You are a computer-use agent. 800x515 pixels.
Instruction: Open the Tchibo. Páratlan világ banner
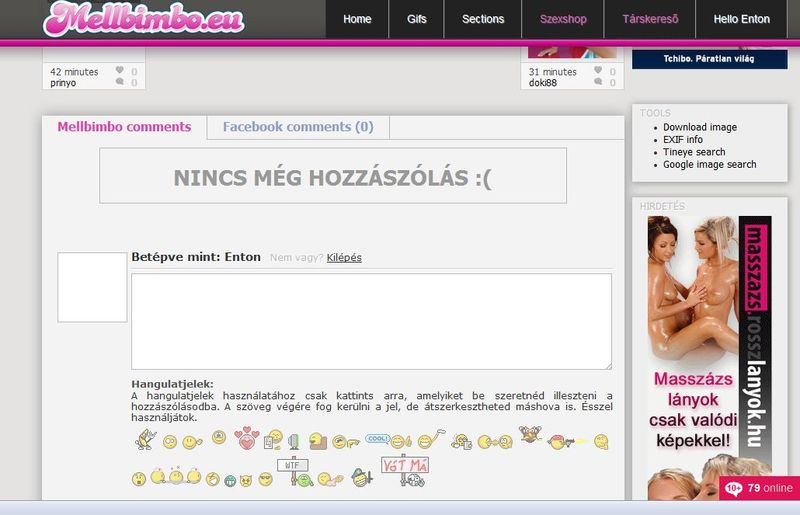[710, 59]
